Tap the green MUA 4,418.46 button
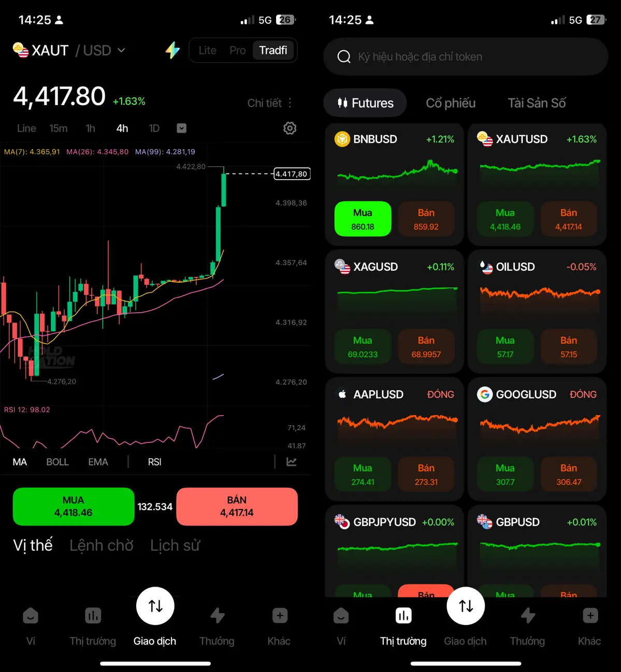The width and height of the screenshot is (621, 672). [74, 506]
